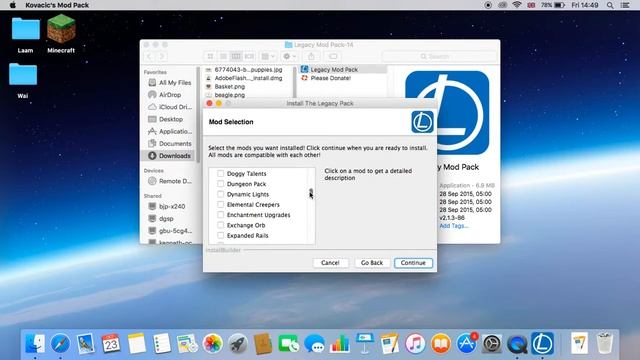Enable the Dungeon Pack mod checkbox
Screen dimensions: 640x360
(220, 184)
